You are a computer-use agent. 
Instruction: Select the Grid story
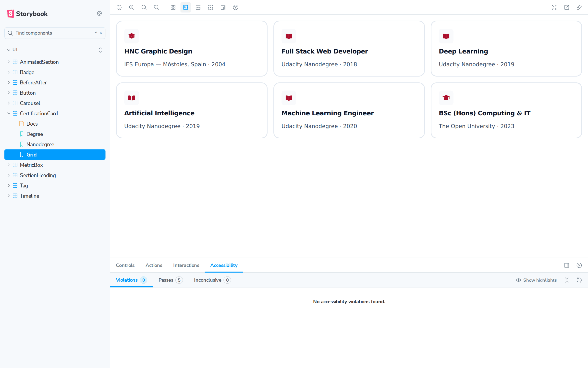55,155
